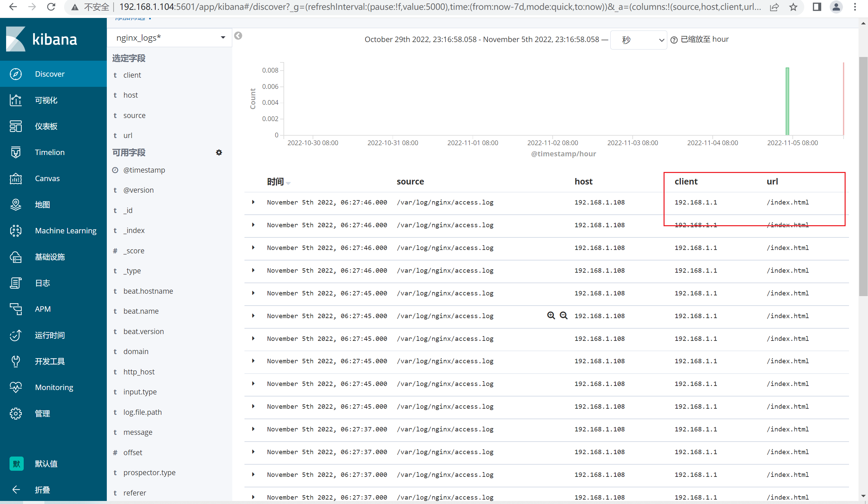Open the browser profile avatar
Image resolution: width=868 pixels, height=504 pixels.
point(836,7)
